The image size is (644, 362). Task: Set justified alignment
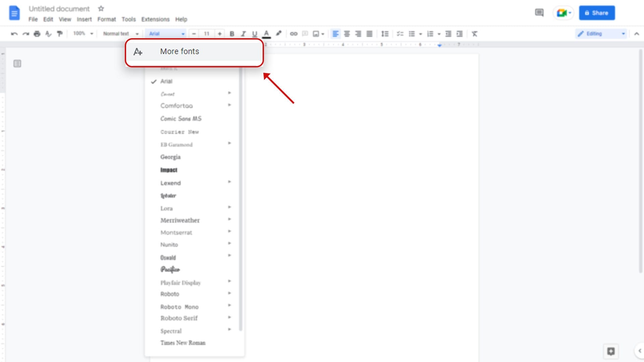pyautogui.click(x=369, y=34)
